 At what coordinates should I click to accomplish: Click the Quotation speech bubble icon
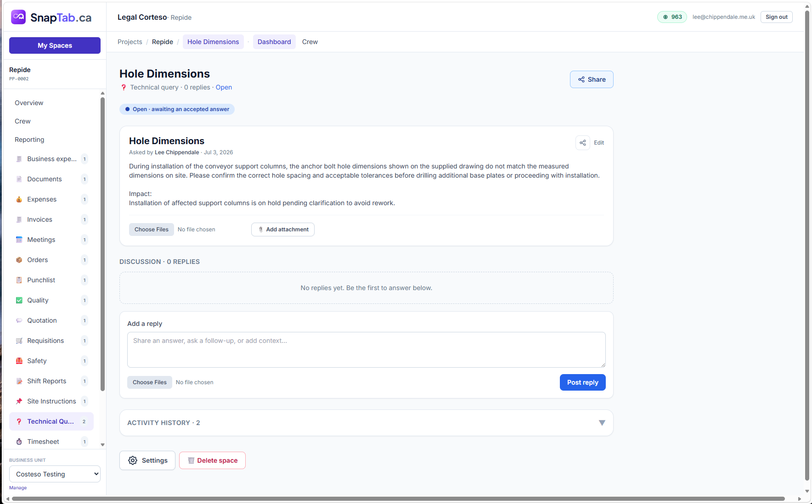[19, 320]
